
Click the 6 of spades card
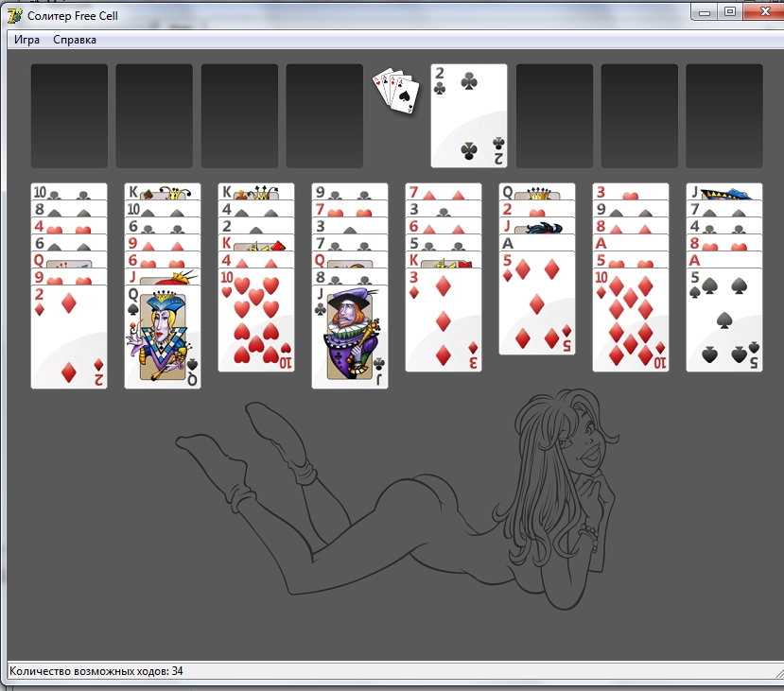click(69, 243)
